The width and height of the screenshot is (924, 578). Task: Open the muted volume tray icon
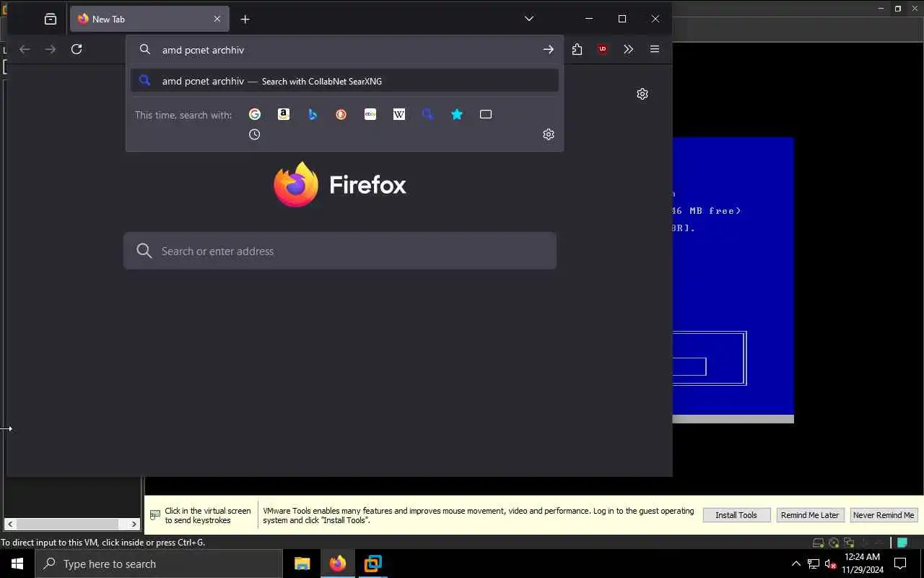tap(831, 564)
